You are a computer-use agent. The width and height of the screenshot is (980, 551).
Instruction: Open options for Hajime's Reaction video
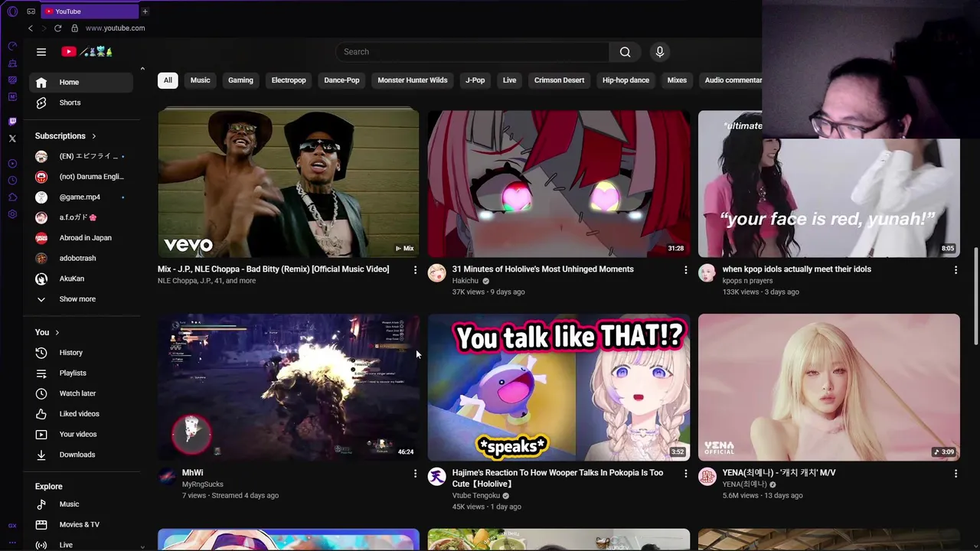[x=685, y=474]
